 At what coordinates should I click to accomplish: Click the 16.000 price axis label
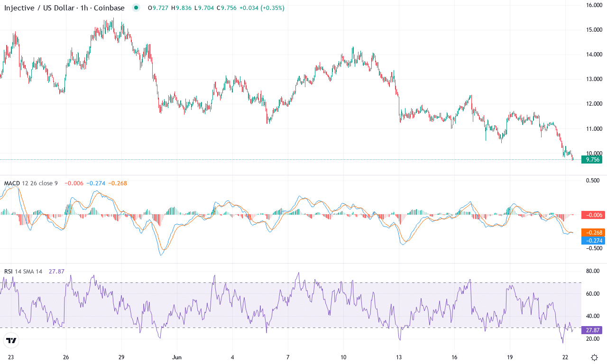click(594, 5)
